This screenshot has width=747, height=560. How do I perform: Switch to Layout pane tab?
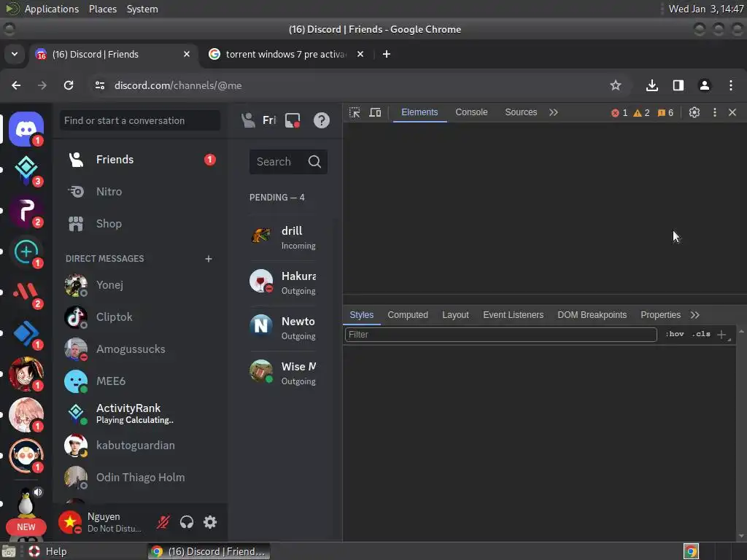pos(455,315)
